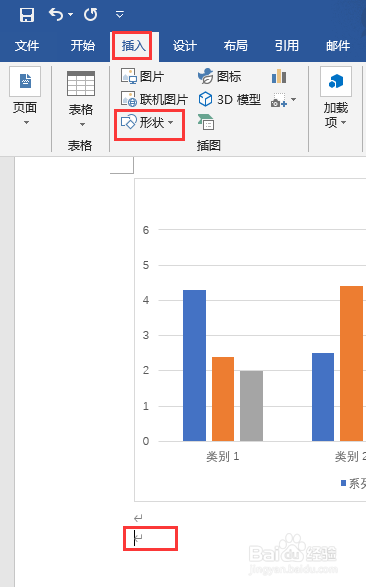Open the 布局 (Layout) tab

(236, 46)
